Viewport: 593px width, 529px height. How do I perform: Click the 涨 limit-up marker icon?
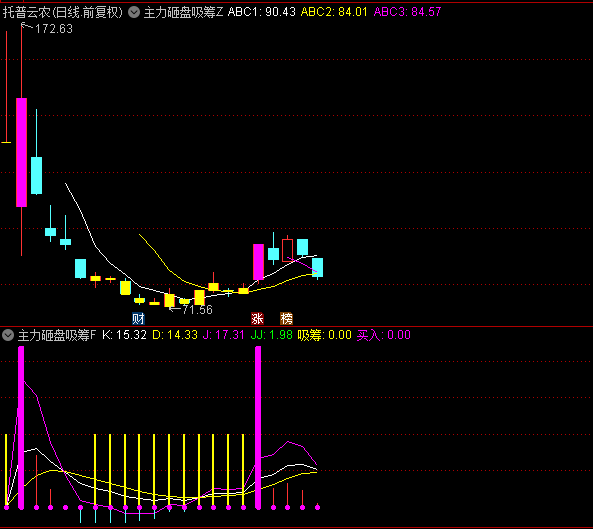coord(258,318)
